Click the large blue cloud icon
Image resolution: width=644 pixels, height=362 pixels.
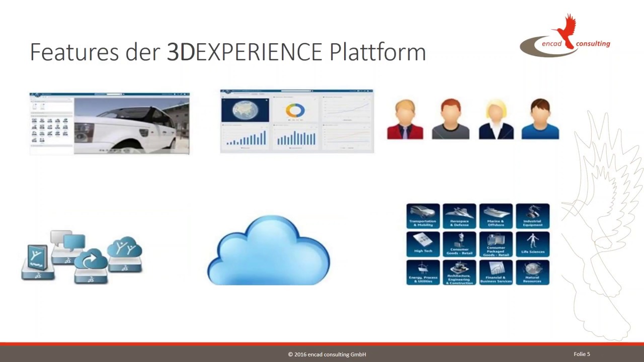(269, 251)
